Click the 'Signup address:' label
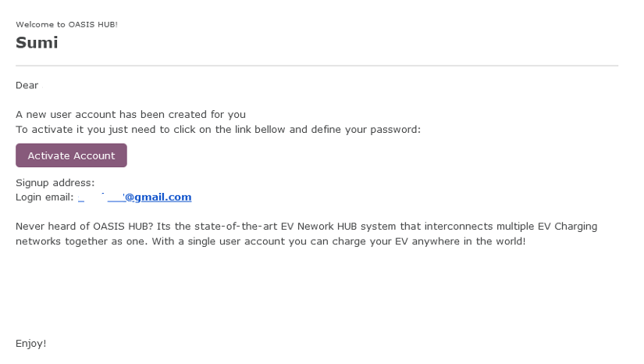 55,183
